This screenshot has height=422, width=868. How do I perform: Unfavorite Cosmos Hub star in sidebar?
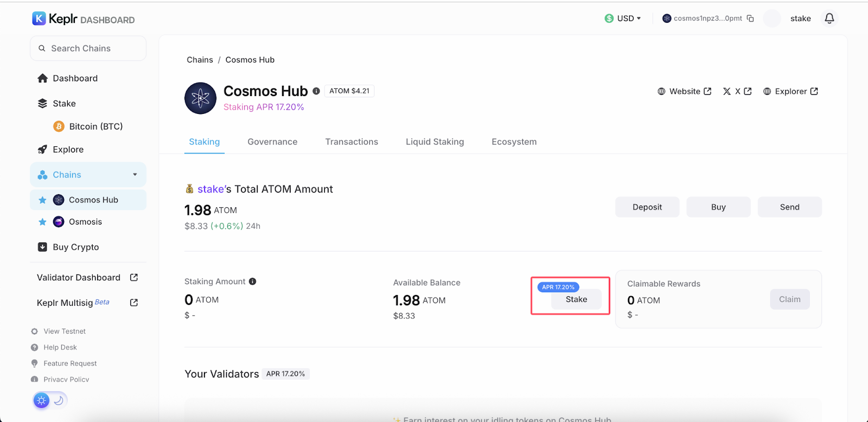pyautogui.click(x=42, y=200)
